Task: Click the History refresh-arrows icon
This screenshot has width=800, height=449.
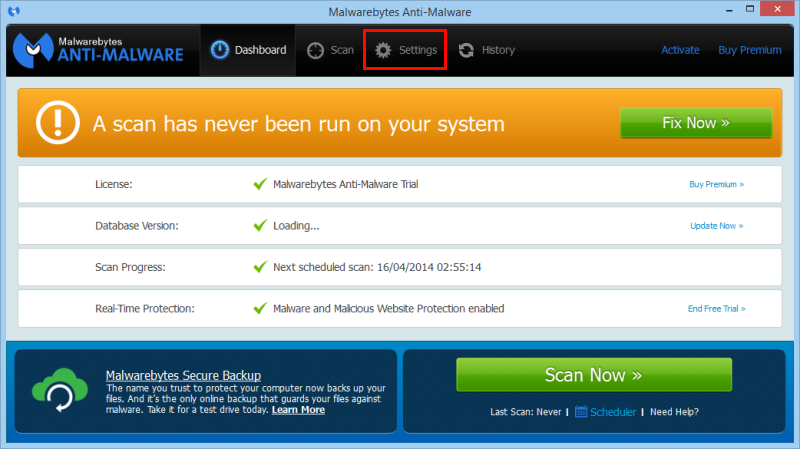Action: pos(466,50)
